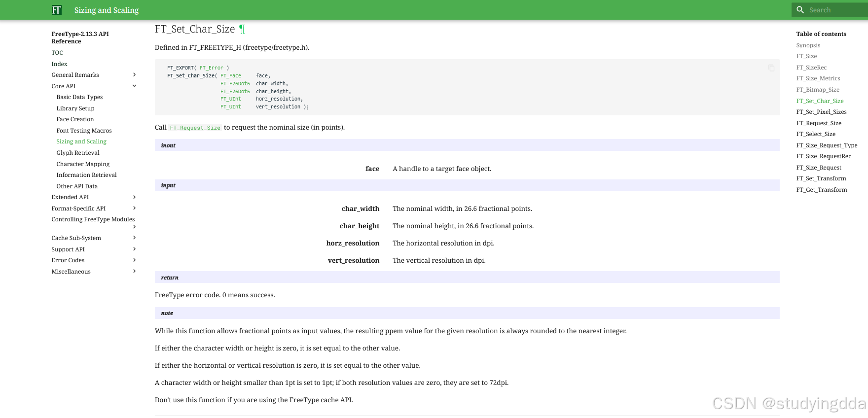The image size is (868, 418).
Task: Follow FT_F26Dot6 link beside char_height
Action: tap(235, 92)
